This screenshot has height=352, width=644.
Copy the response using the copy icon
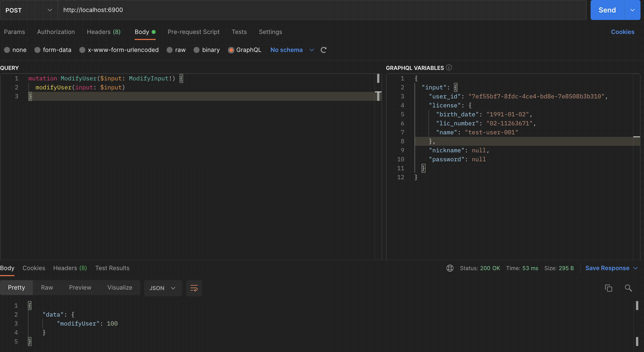pos(608,288)
